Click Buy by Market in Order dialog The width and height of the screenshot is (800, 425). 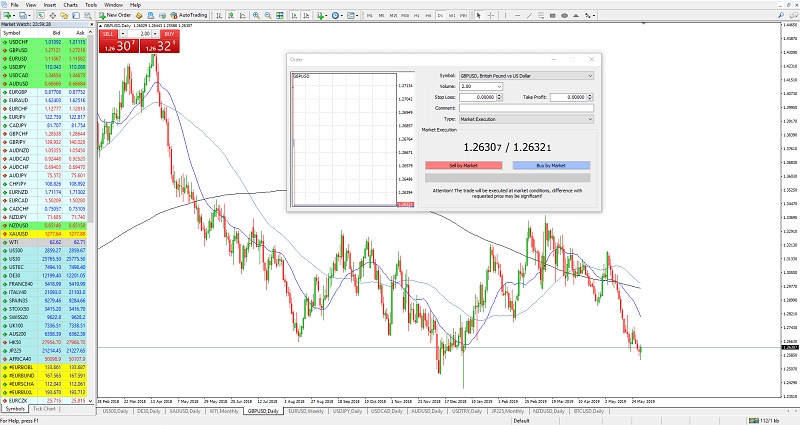[x=551, y=165]
